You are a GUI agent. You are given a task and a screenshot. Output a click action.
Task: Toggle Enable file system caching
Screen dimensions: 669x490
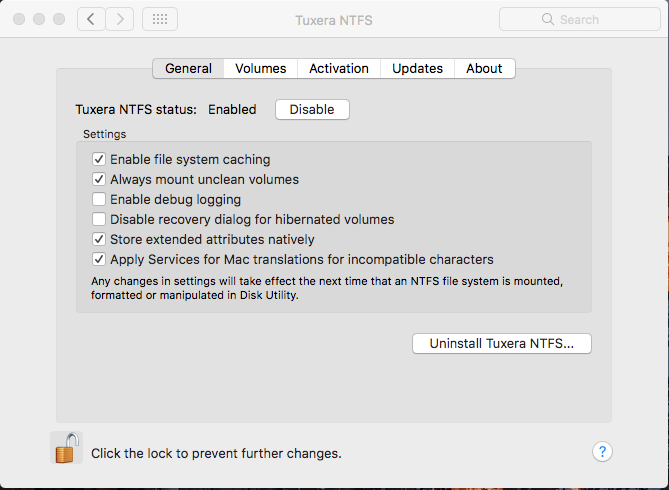99,159
